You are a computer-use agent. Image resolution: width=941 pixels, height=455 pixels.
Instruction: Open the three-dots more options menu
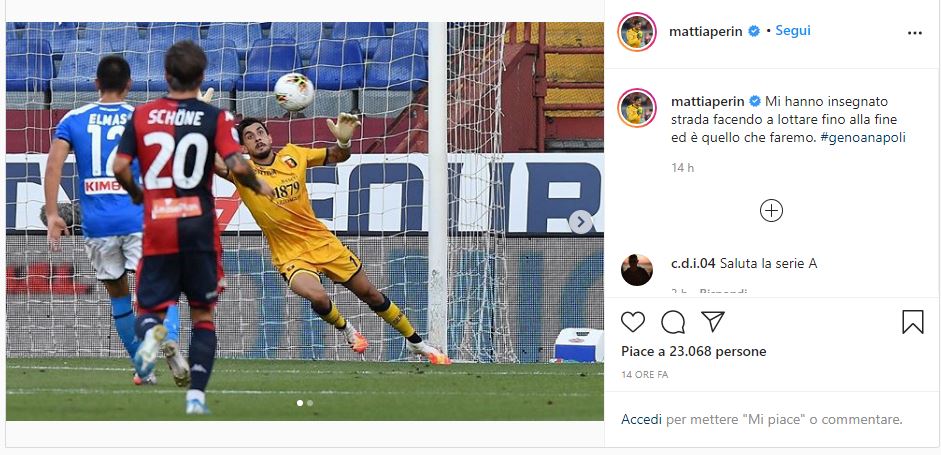[x=915, y=33]
